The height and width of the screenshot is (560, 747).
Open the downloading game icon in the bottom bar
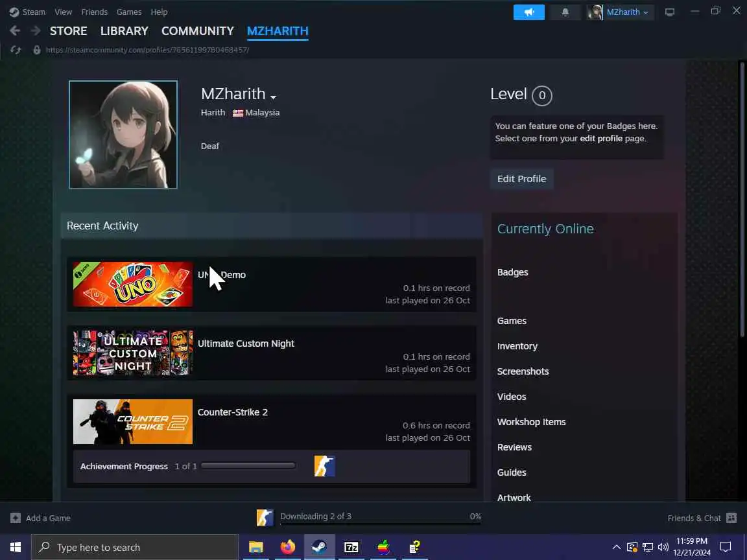(x=265, y=518)
